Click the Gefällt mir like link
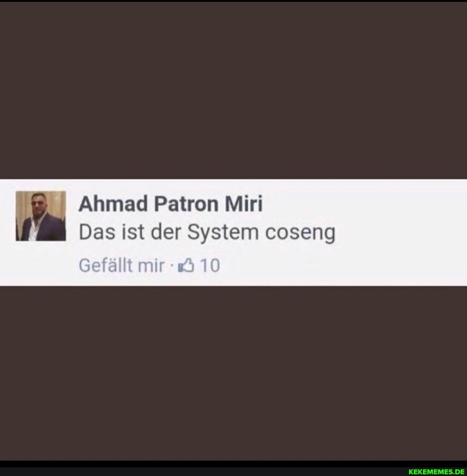Image resolution: width=467 pixels, height=476 pixels. point(122,266)
